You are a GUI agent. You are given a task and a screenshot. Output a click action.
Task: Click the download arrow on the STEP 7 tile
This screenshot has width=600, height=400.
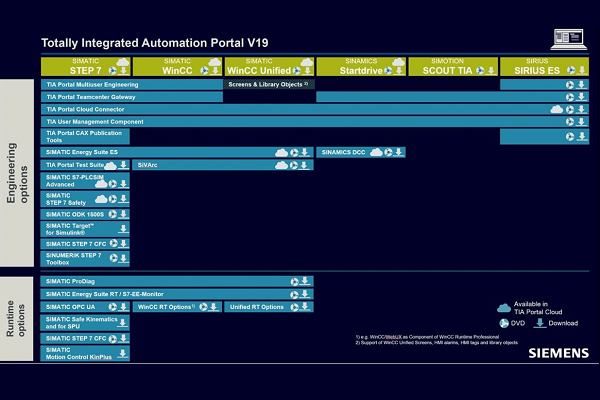(x=123, y=70)
